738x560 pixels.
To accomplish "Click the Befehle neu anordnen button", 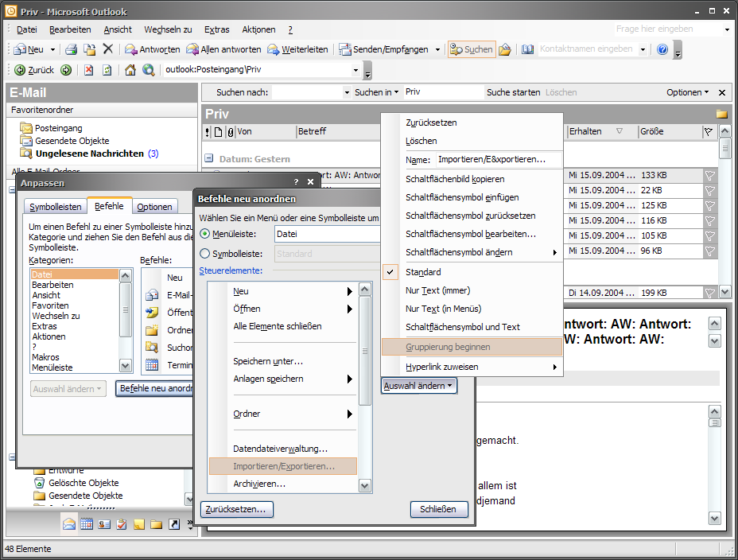I will click(x=155, y=388).
